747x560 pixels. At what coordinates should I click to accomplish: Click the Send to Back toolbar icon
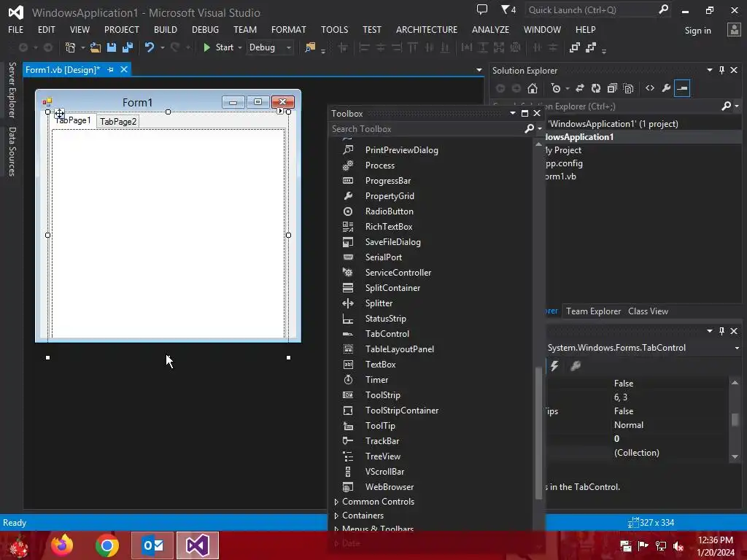(x=591, y=47)
